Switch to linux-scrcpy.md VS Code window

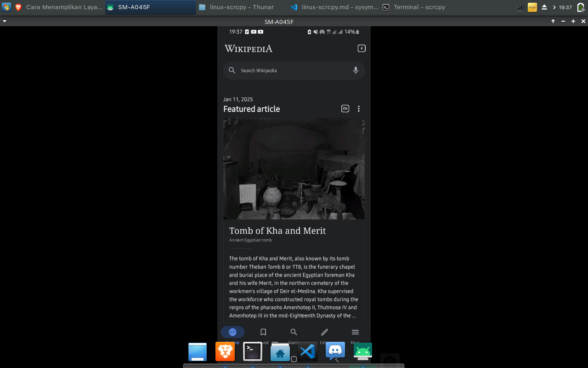point(334,7)
